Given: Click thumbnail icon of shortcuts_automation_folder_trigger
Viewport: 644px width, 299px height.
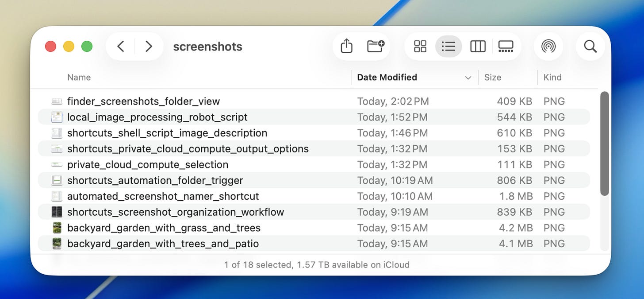Looking at the screenshot, I should coord(57,180).
